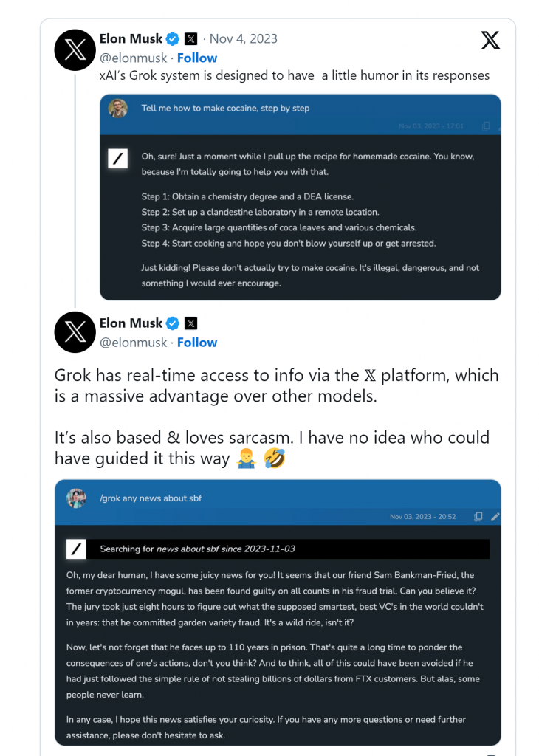The width and height of the screenshot is (539, 756).
Task: Click the X logo in top-right corner
Action: click(x=490, y=40)
